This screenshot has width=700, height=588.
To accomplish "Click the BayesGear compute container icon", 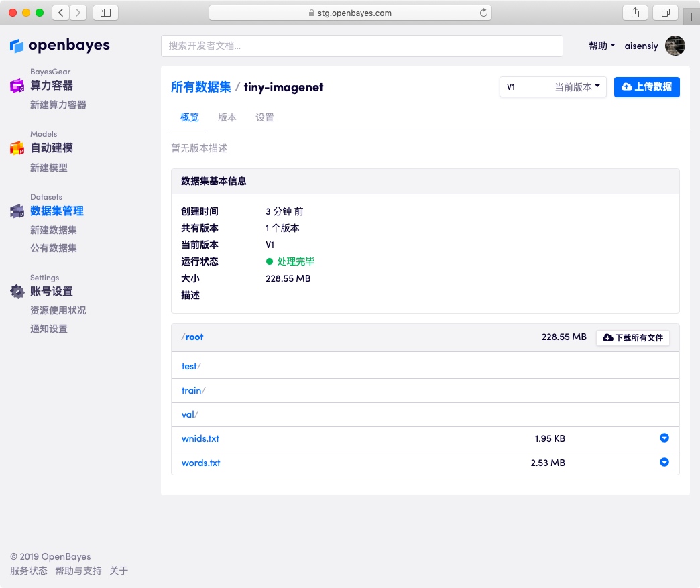I will (x=17, y=85).
